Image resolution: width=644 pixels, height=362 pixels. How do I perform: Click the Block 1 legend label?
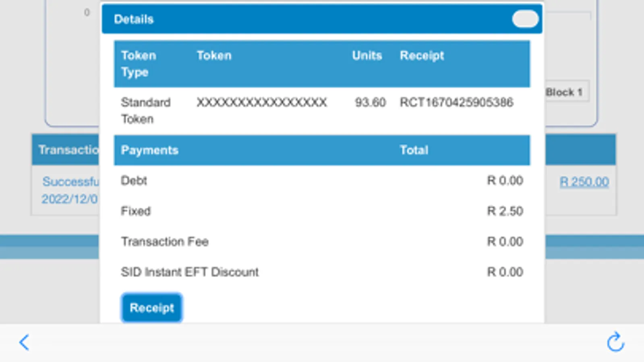coord(564,92)
